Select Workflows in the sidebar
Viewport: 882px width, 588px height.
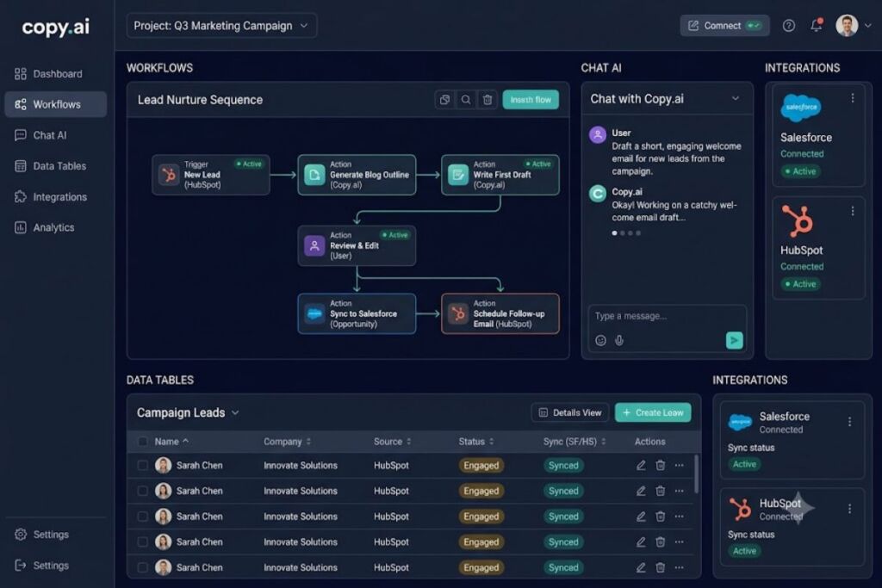[x=55, y=104]
